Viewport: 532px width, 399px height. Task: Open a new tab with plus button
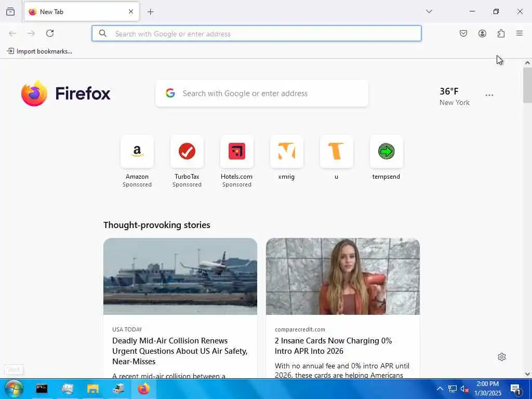(151, 12)
